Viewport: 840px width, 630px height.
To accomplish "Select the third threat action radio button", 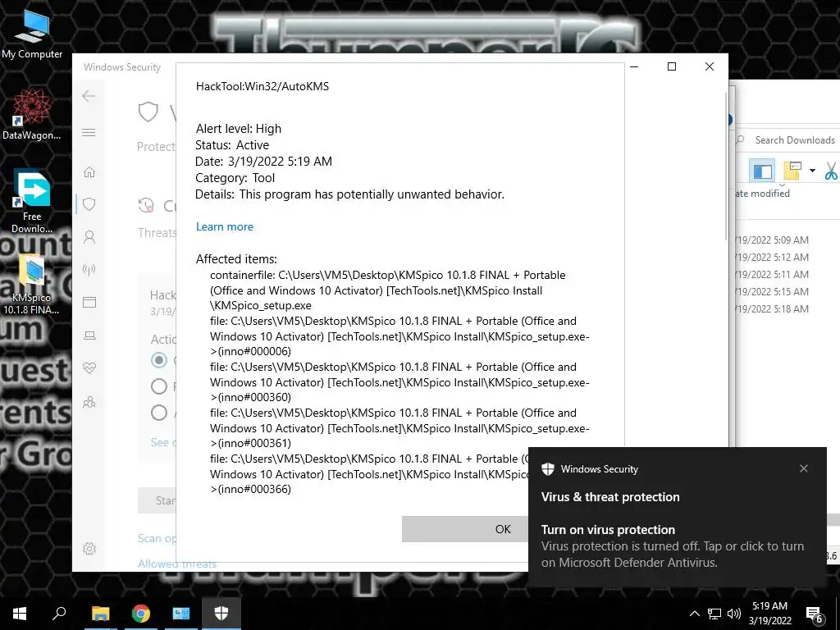I will coord(159,413).
